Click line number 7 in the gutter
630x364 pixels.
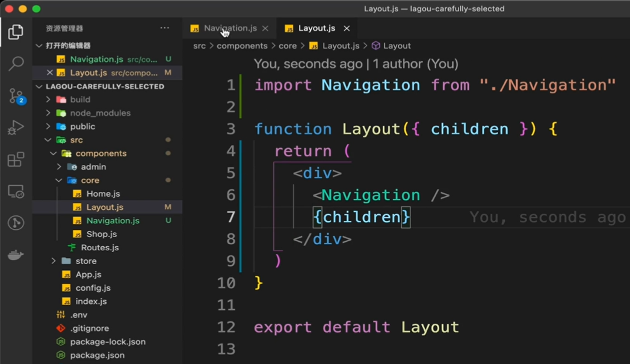230,217
